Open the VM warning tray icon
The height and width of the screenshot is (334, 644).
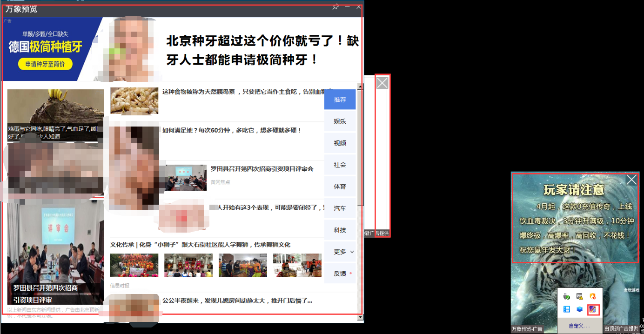[579, 296]
